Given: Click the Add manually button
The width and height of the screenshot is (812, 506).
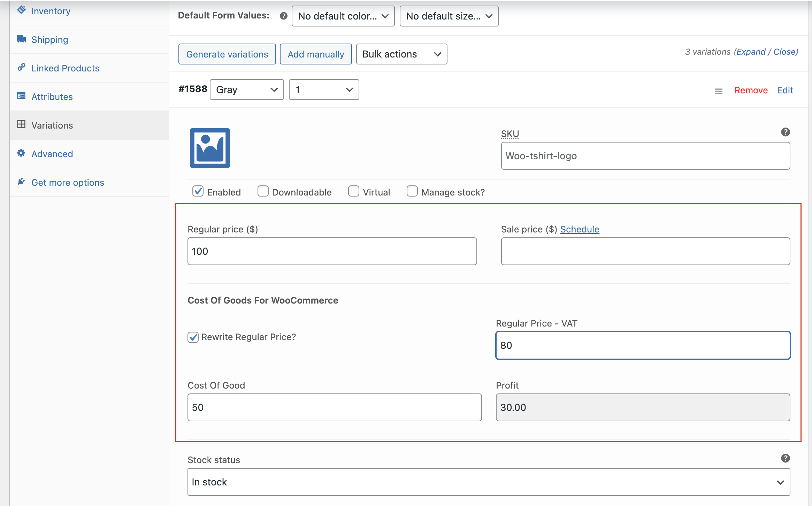Looking at the screenshot, I should 316,54.
